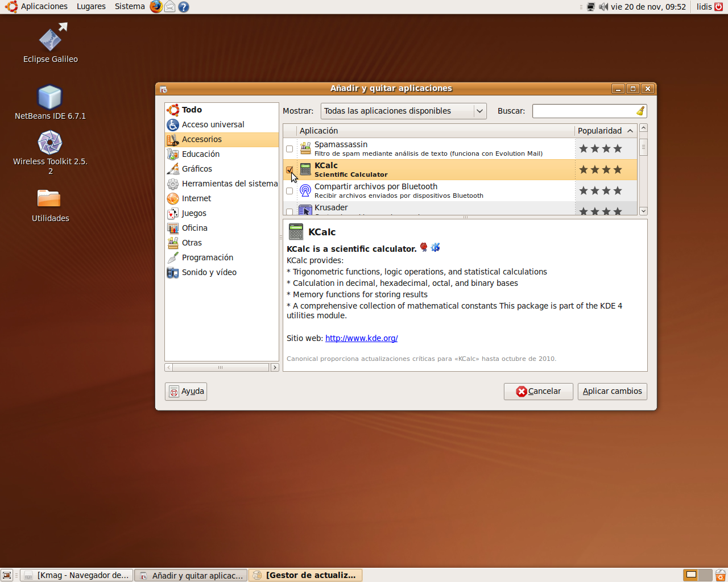
Task: Open the Aplicaciones menu
Action: tap(44, 7)
